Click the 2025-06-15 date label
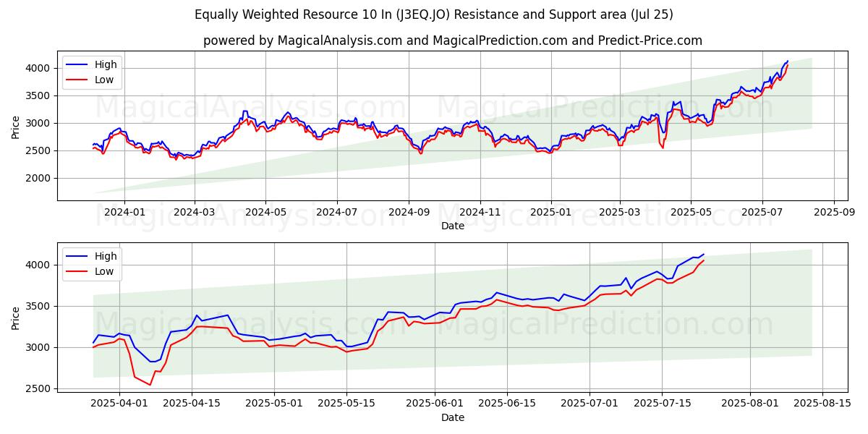 [507, 404]
